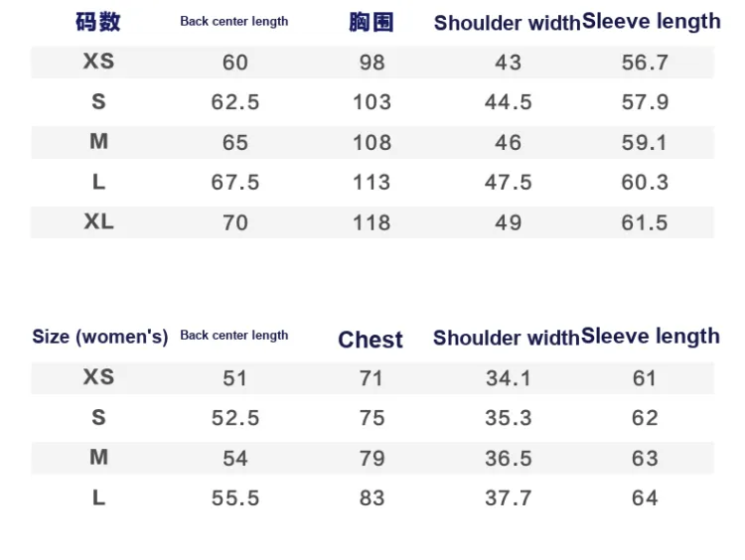
Task: Click the 37.7 shoulder width value
Action: 508,498
